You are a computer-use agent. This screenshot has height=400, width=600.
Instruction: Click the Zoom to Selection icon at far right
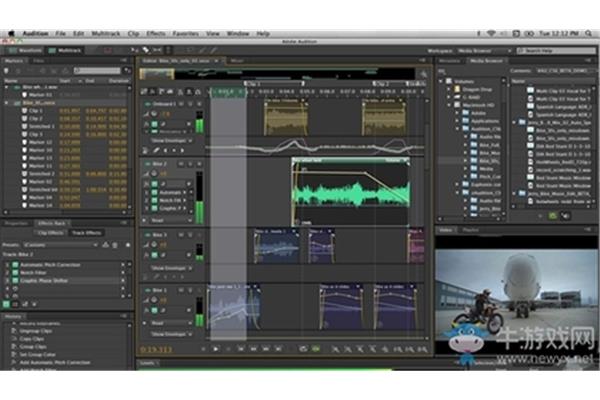(422, 349)
